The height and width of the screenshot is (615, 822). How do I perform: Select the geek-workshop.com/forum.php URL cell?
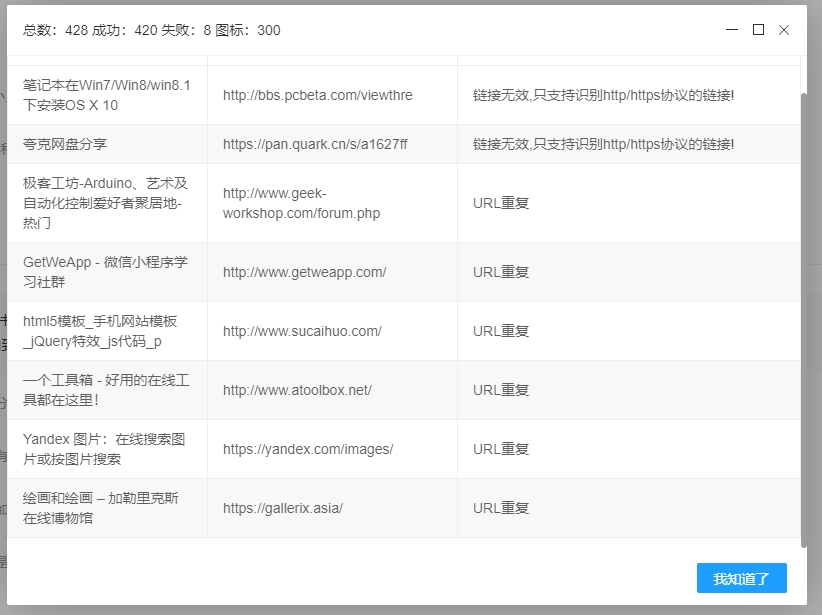(x=332, y=203)
